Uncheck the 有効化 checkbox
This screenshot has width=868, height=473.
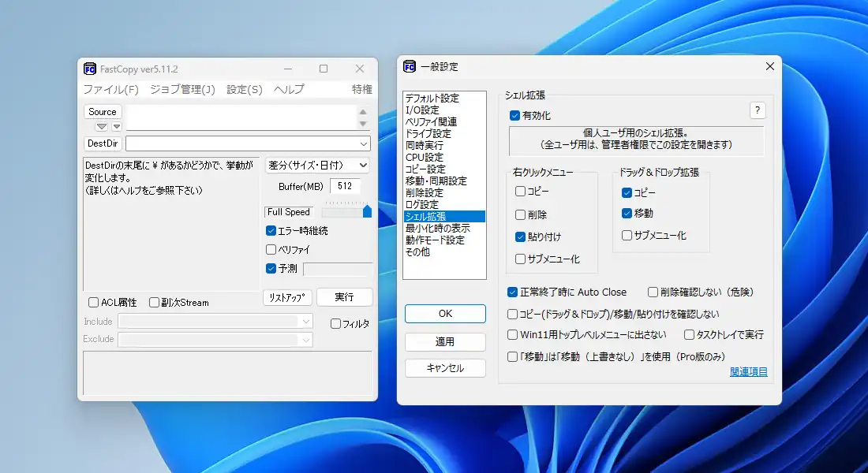tap(515, 116)
